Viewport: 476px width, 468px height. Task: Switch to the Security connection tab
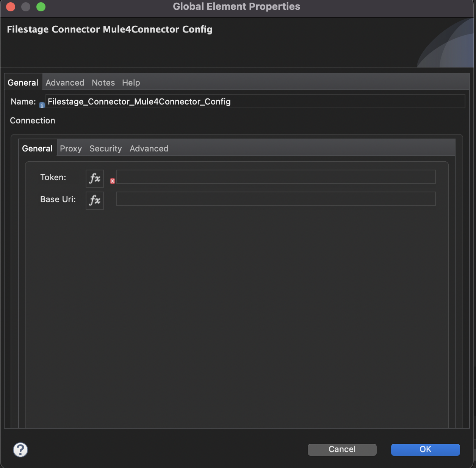tap(106, 148)
